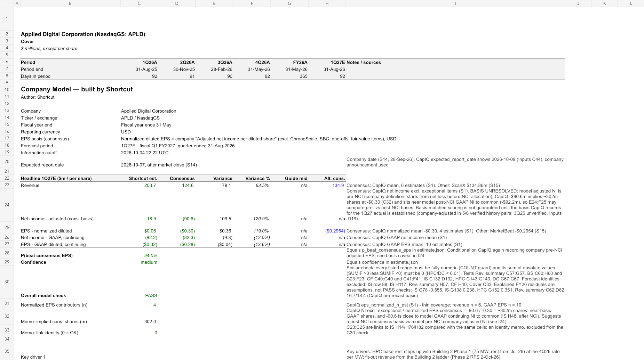Select row 23 header
This screenshot has width=644, height=360.
(x=7, y=185)
